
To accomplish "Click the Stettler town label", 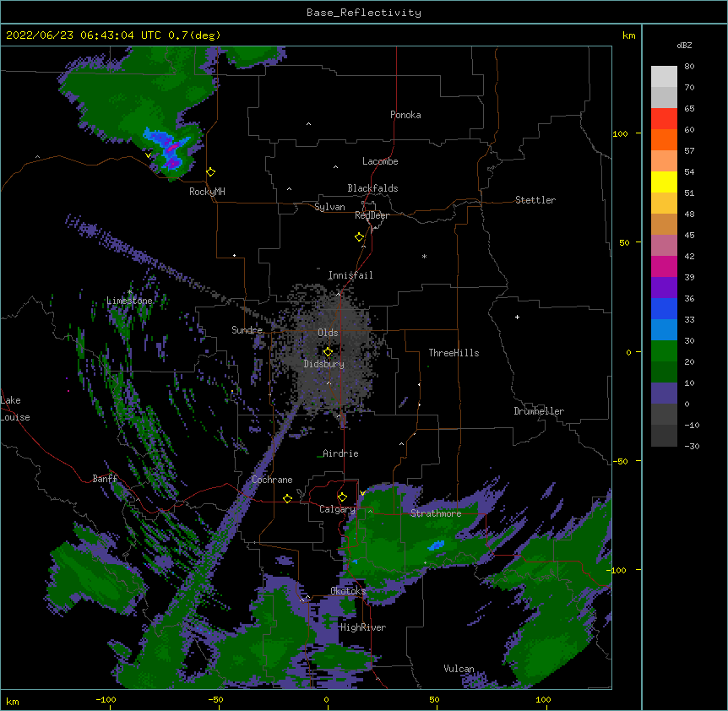I will pos(535,200).
